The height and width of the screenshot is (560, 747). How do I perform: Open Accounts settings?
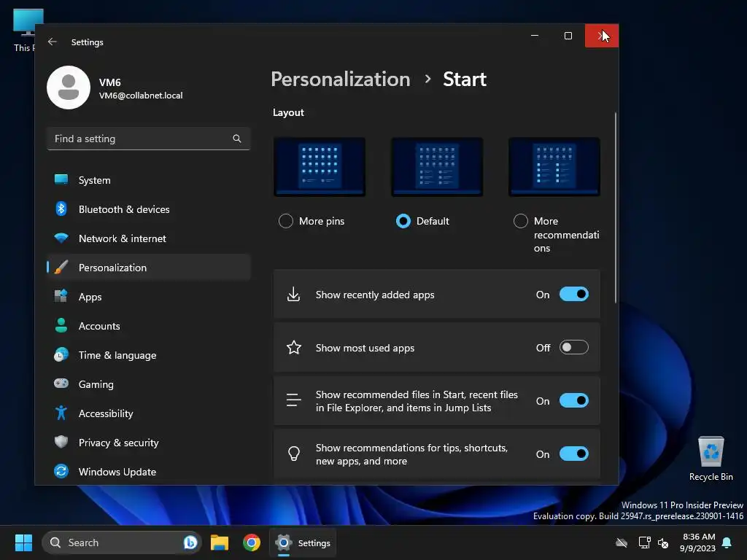point(149,326)
